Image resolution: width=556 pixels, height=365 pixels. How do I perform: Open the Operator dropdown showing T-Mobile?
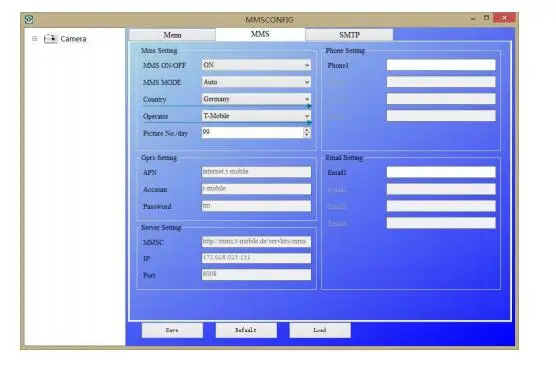256,116
